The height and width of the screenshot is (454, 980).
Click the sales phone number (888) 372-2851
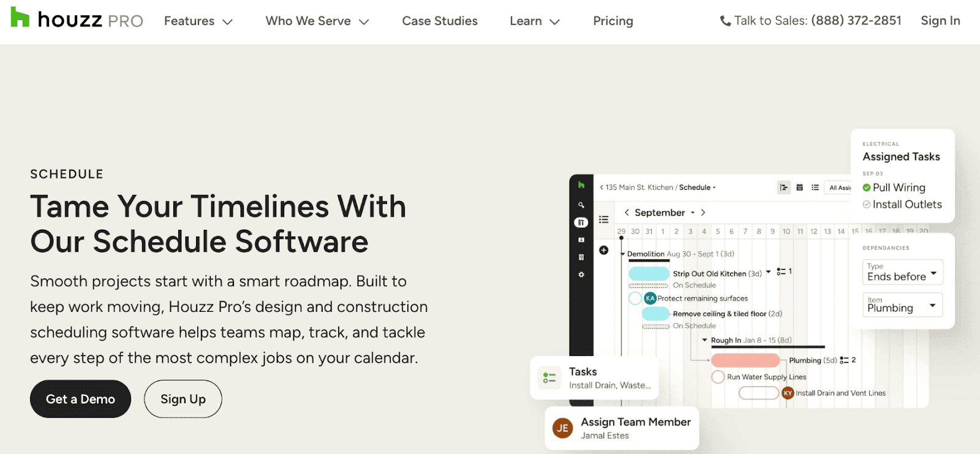pos(856,21)
